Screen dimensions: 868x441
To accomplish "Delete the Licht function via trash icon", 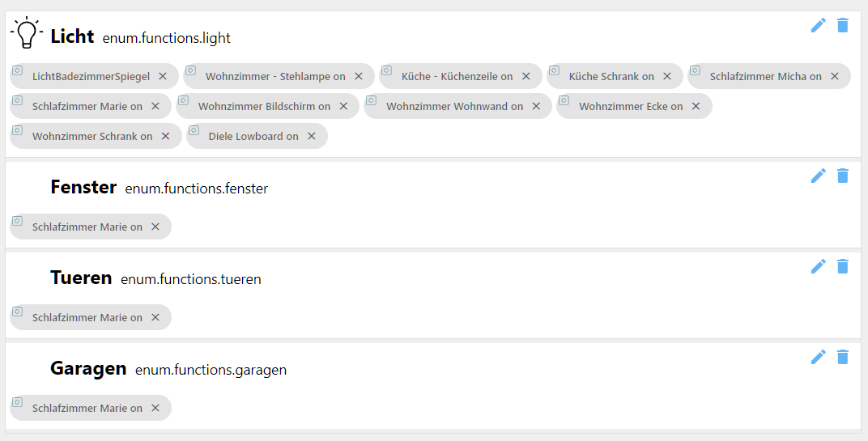I will pyautogui.click(x=843, y=25).
